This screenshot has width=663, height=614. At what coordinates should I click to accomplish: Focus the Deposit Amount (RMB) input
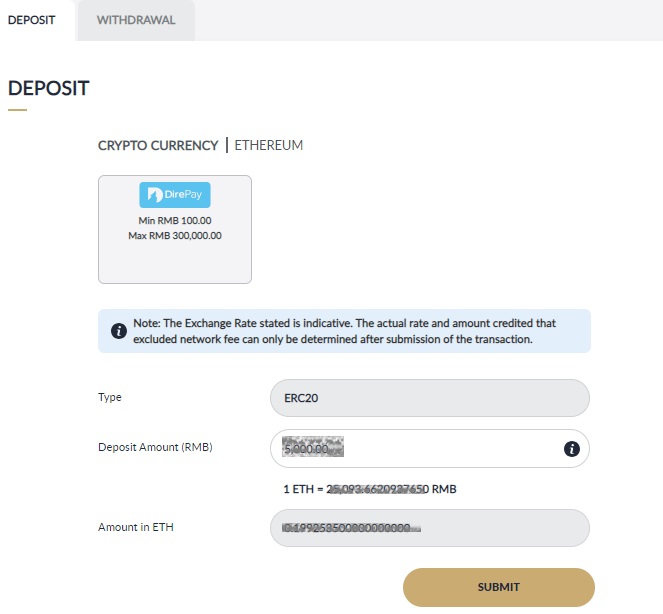pos(415,449)
